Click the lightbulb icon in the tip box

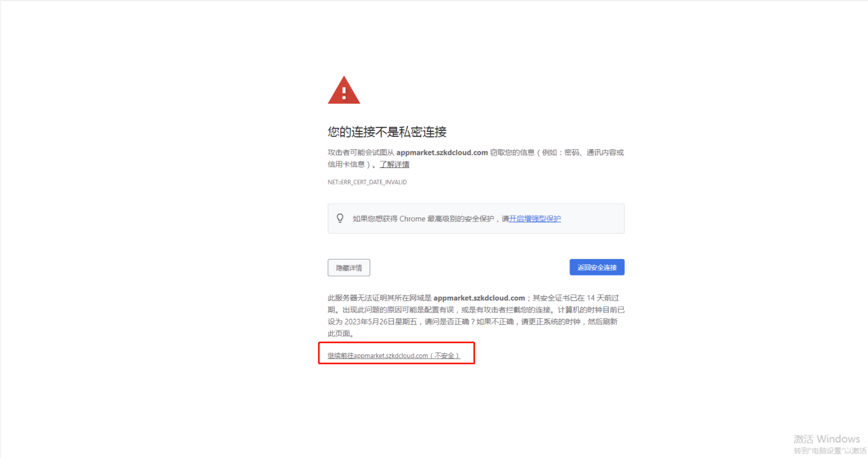(340, 218)
